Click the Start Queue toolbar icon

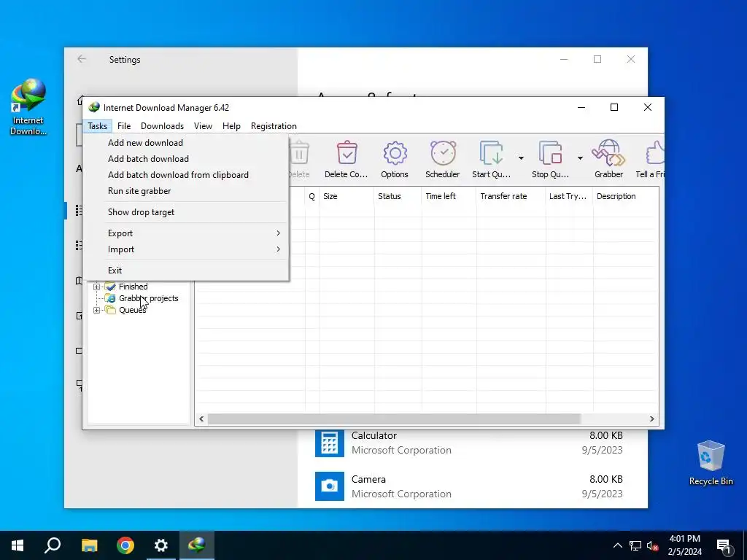tap(491, 159)
